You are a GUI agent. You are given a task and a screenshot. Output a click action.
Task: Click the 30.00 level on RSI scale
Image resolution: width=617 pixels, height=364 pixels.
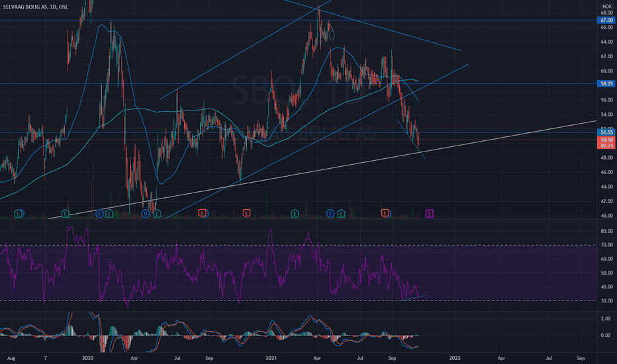click(x=607, y=300)
